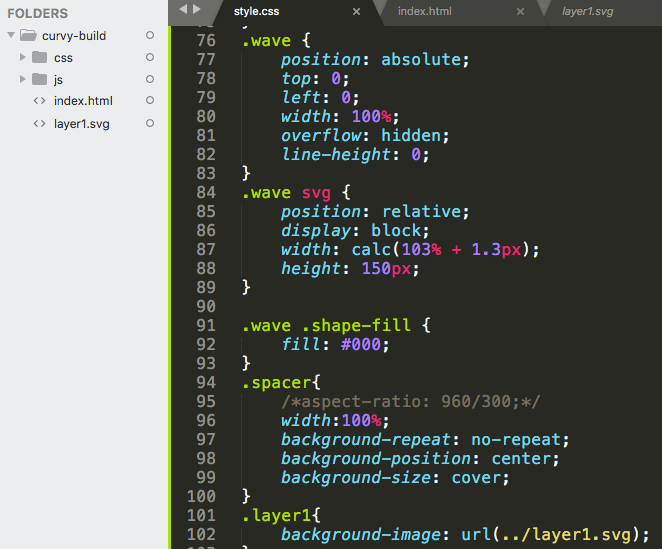Click the '.spacer{' selector
The height and width of the screenshot is (549, 662).
point(281,383)
